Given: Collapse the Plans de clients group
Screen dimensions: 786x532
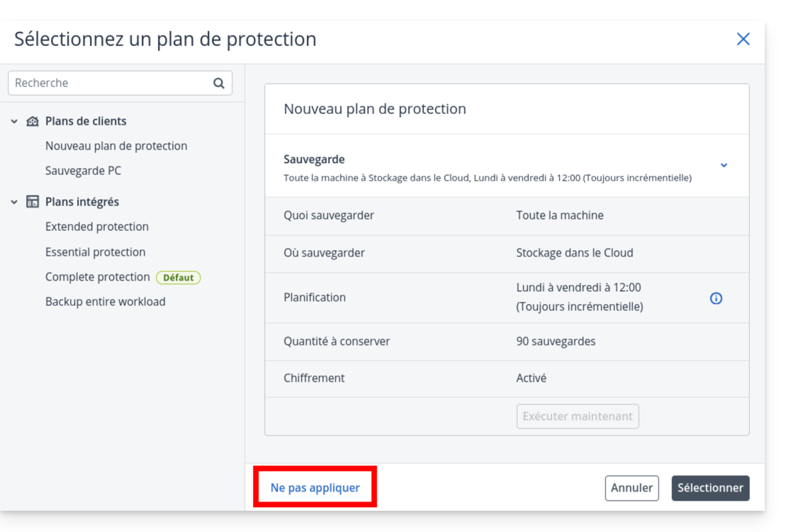Looking at the screenshot, I should pyautogui.click(x=14, y=121).
